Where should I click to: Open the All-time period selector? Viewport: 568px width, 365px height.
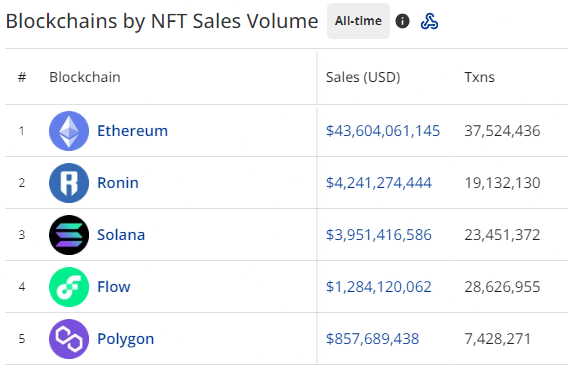coord(358,21)
